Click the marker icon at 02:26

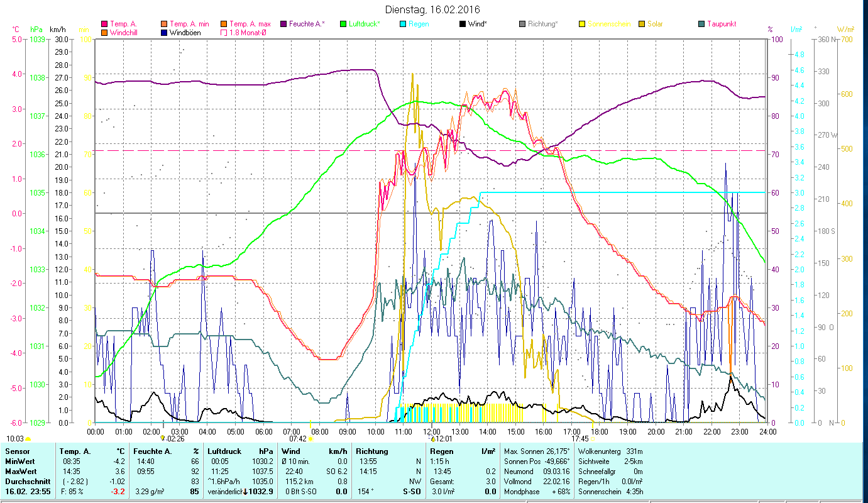163,438
